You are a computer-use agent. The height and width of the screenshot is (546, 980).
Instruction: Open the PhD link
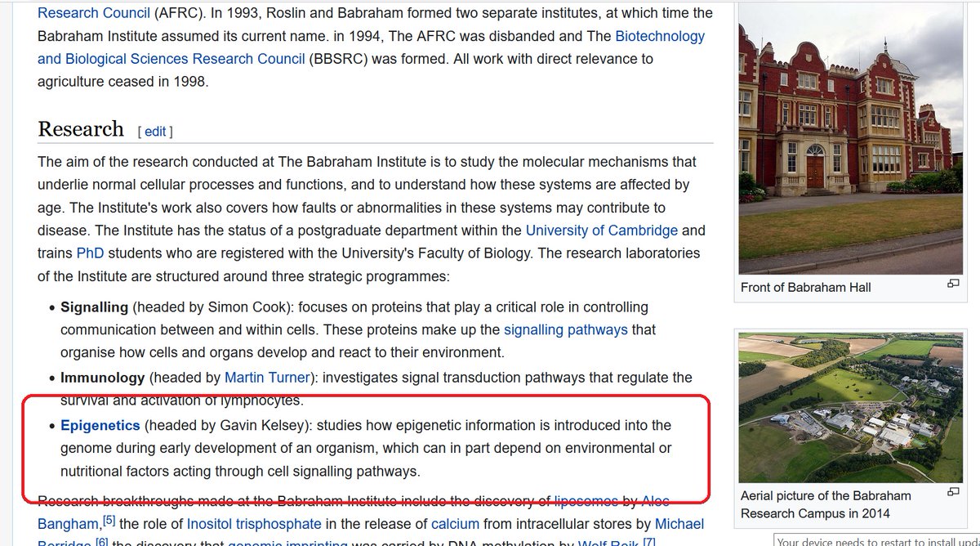click(x=90, y=253)
